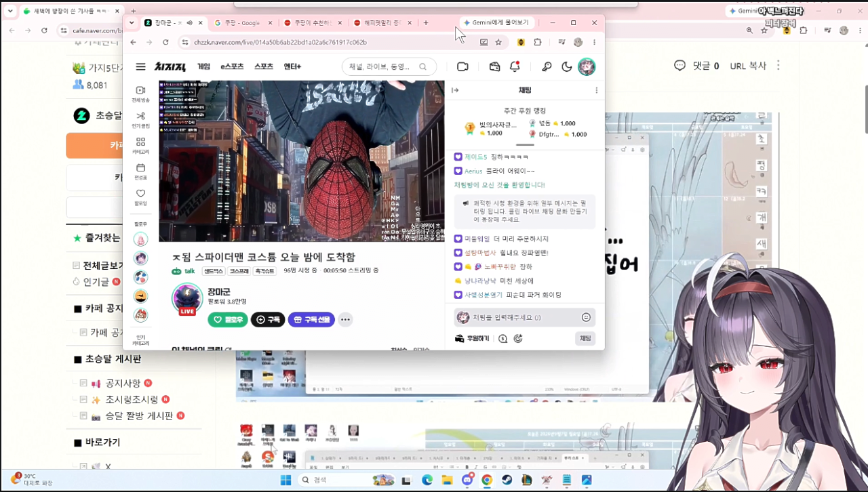This screenshot has width=868, height=492.
Task: Open the three-dot menu beside URL 복사
Action: 778,66
